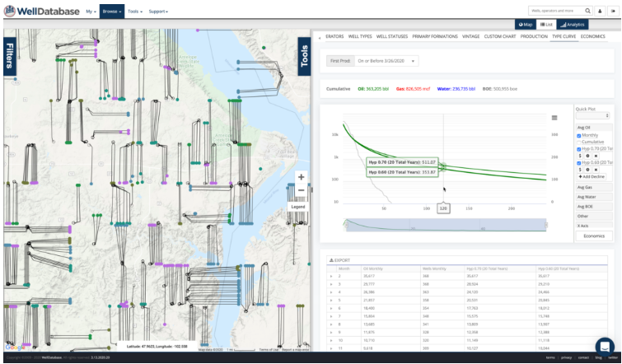Switch to the Analytics view
This screenshot has height=364, width=622.
click(x=573, y=25)
